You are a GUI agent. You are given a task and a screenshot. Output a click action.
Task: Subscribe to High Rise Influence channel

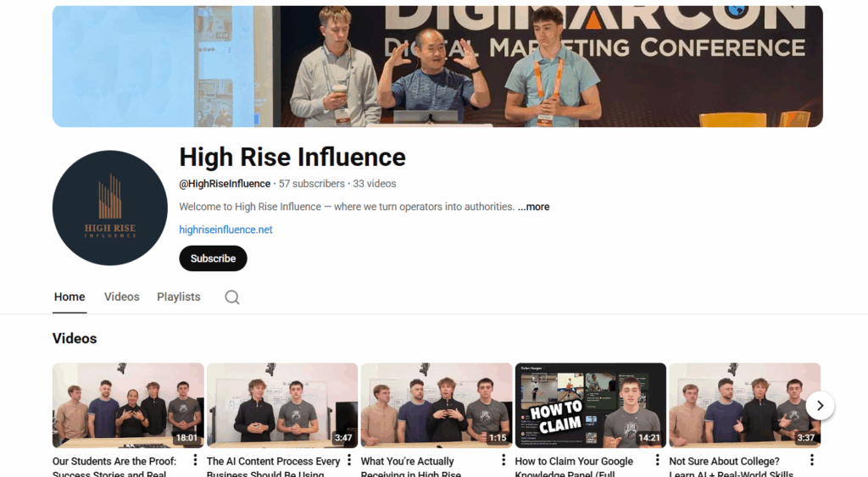pos(213,258)
